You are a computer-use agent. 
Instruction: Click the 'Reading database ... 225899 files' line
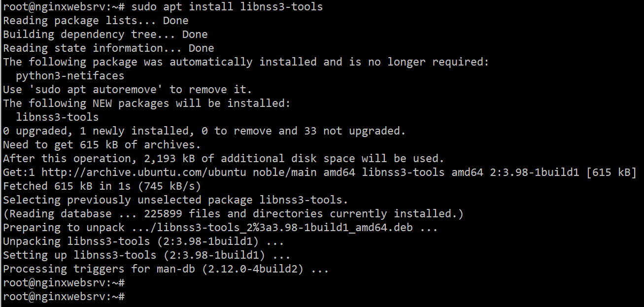point(233,214)
